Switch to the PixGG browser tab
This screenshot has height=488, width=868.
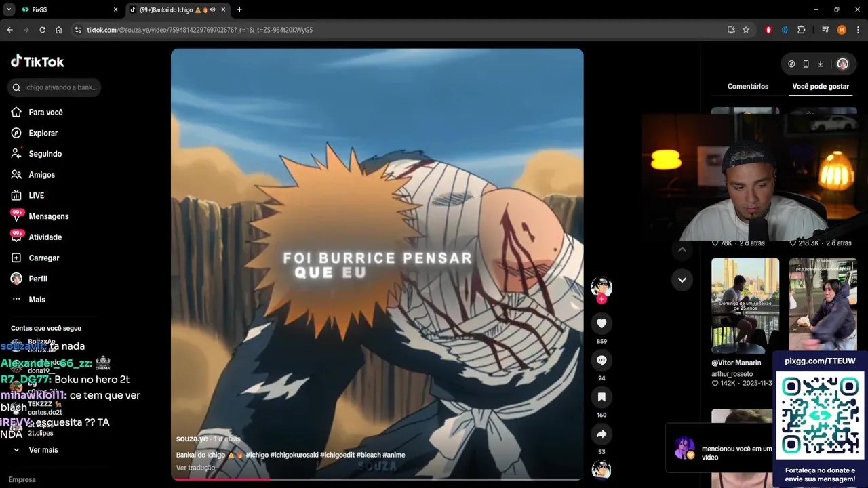click(68, 9)
